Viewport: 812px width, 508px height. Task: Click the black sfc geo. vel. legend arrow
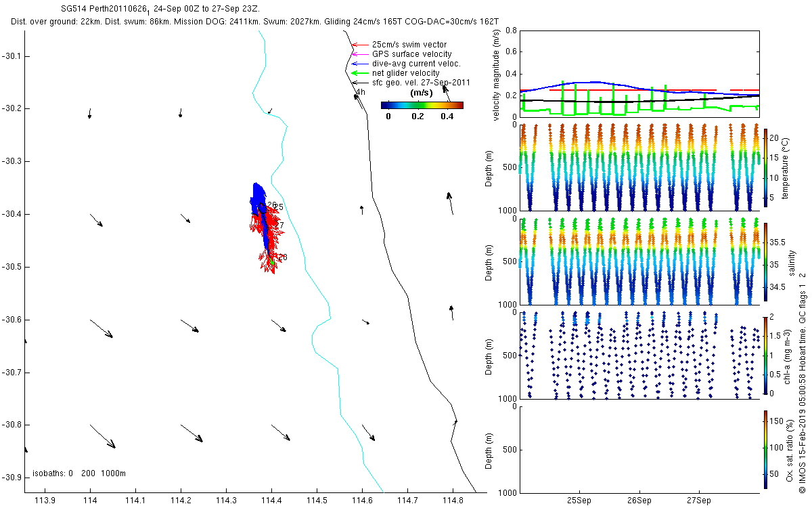click(359, 83)
